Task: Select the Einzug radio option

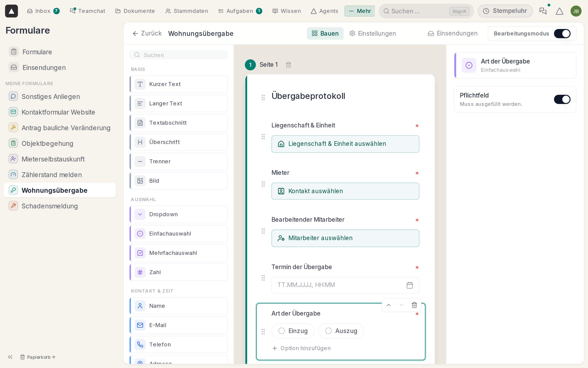Action: (x=293, y=331)
